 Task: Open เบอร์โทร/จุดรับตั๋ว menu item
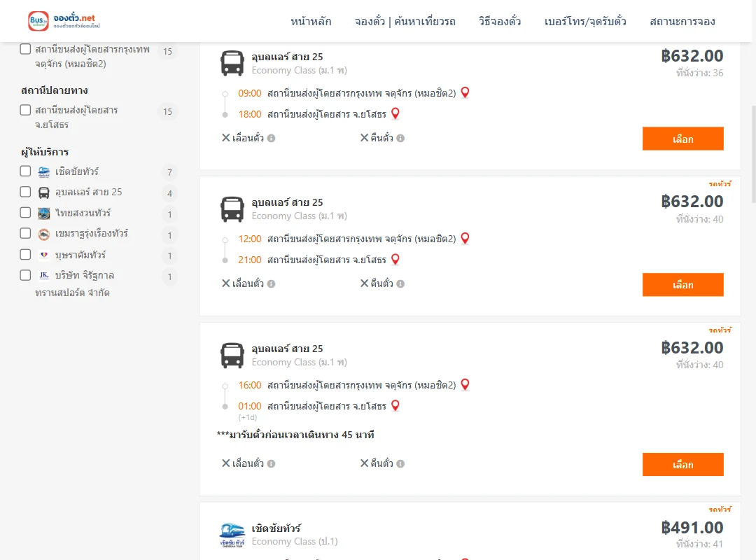[585, 22]
